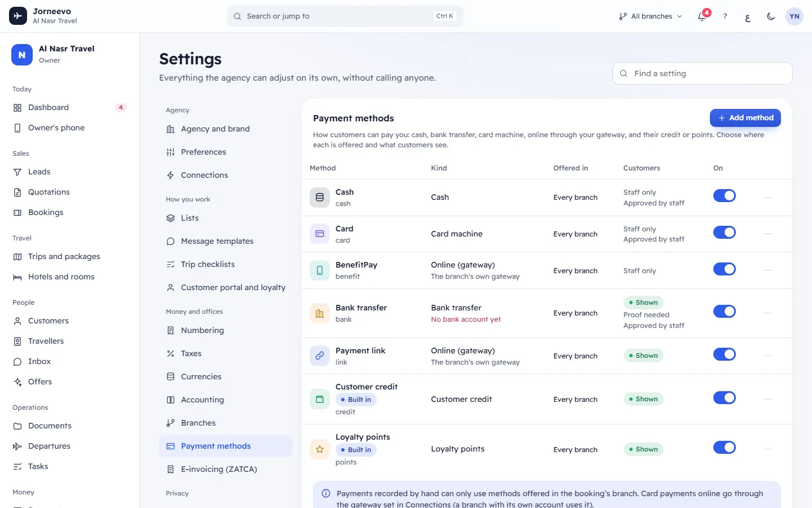812x508 pixels.
Task: Switch language with the Arabic letter icon
Action: (748, 16)
